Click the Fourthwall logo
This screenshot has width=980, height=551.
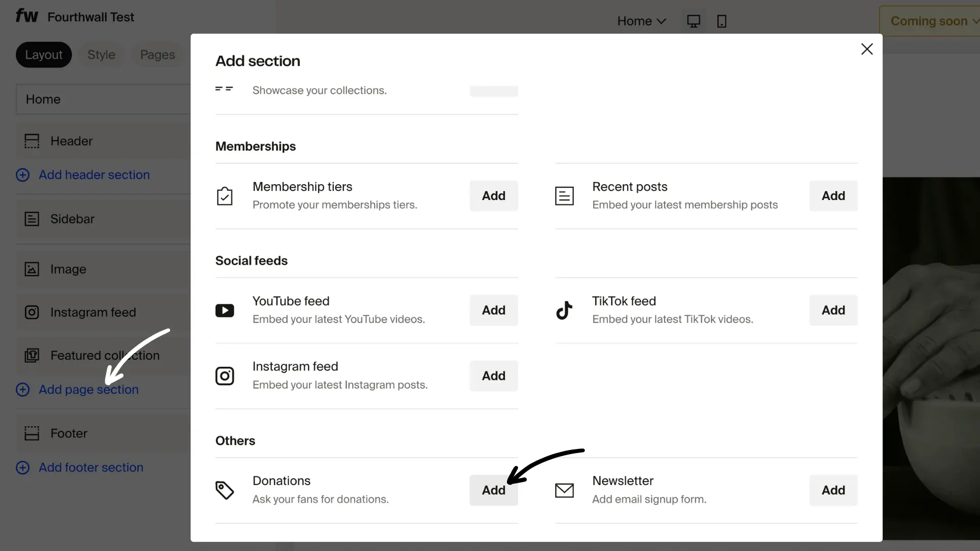[x=26, y=16]
